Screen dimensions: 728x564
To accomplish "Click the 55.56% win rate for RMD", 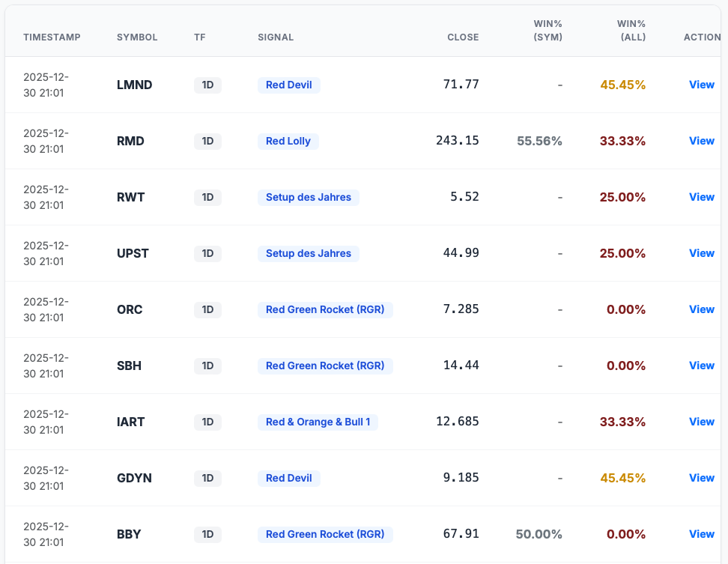I will coord(539,141).
